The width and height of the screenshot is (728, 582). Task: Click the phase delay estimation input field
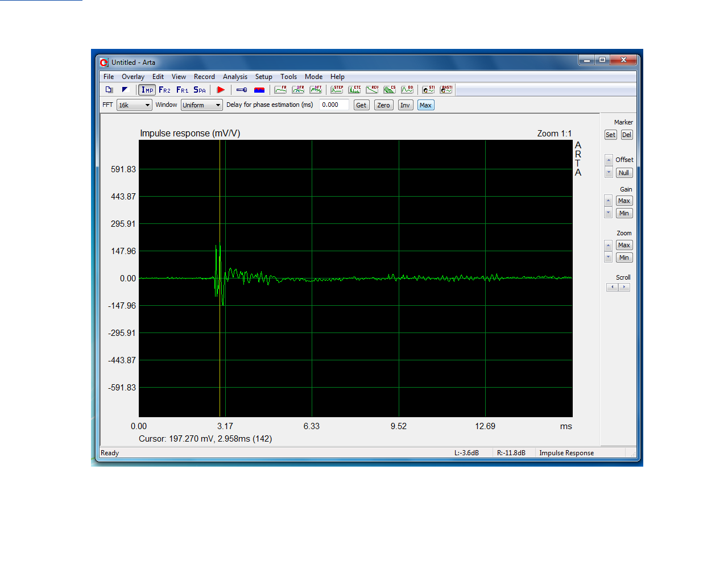tap(334, 105)
